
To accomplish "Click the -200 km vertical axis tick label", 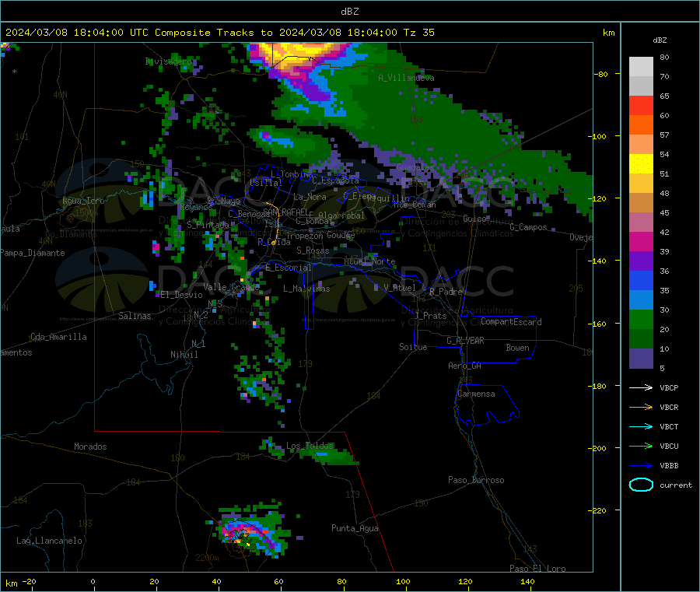I will 598,448.
